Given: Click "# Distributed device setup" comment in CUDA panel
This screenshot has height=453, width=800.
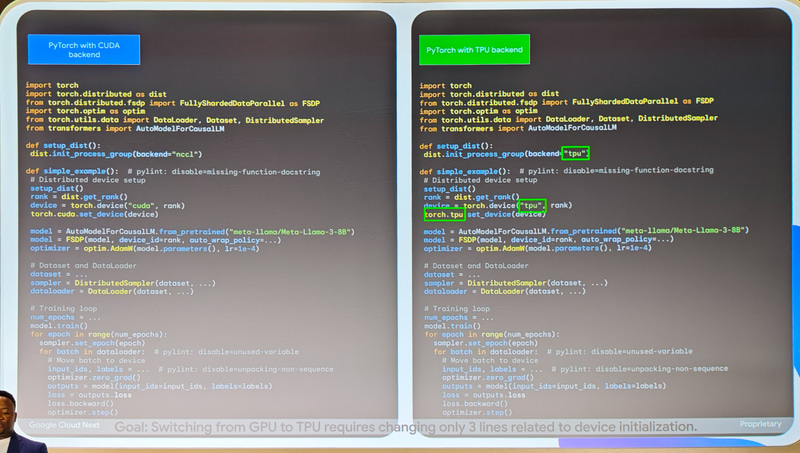Looking at the screenshot, I should point(88,180).
